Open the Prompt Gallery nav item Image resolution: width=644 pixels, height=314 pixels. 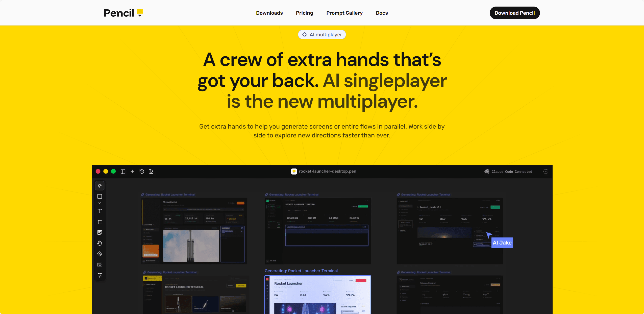(344, 13)
